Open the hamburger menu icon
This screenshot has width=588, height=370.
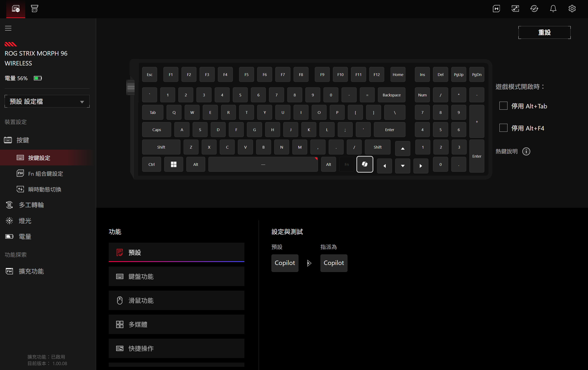(x=8, y=28)
